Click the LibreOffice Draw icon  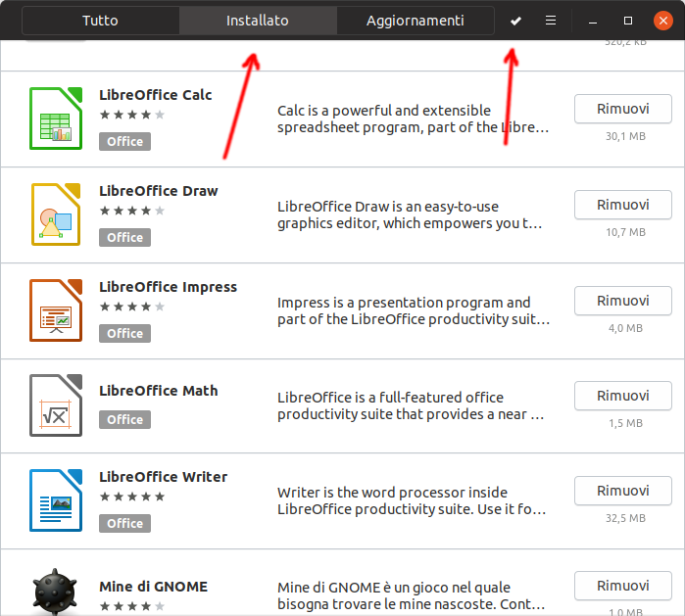pyautogui.click(x=55, y=214)
